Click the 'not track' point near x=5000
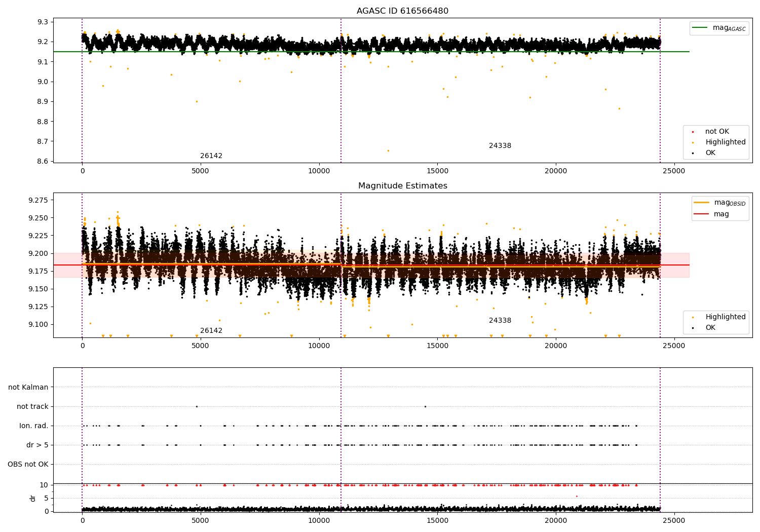Screen dimensions: 760x532 (197, 406)
